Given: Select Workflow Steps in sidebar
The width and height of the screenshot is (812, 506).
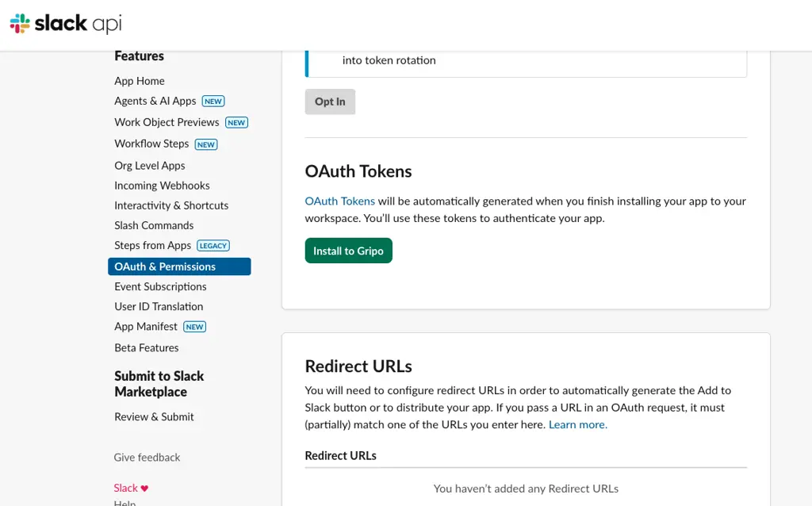Looking at the screenshot, I should 151,144.
